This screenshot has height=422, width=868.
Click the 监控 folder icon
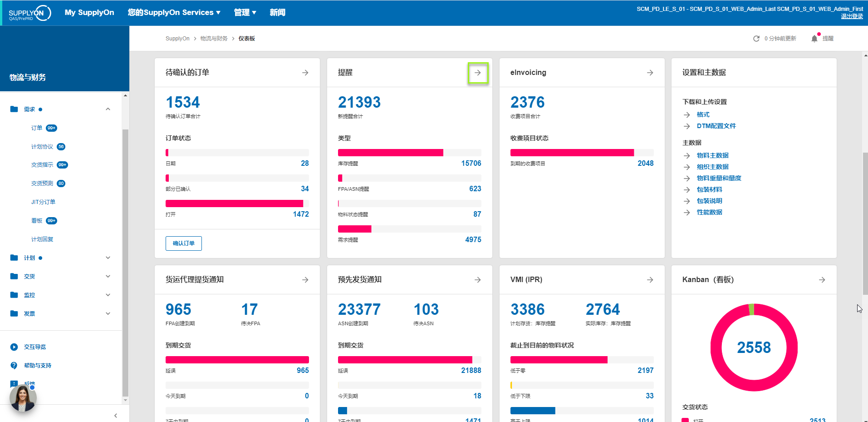click(14, 295)
